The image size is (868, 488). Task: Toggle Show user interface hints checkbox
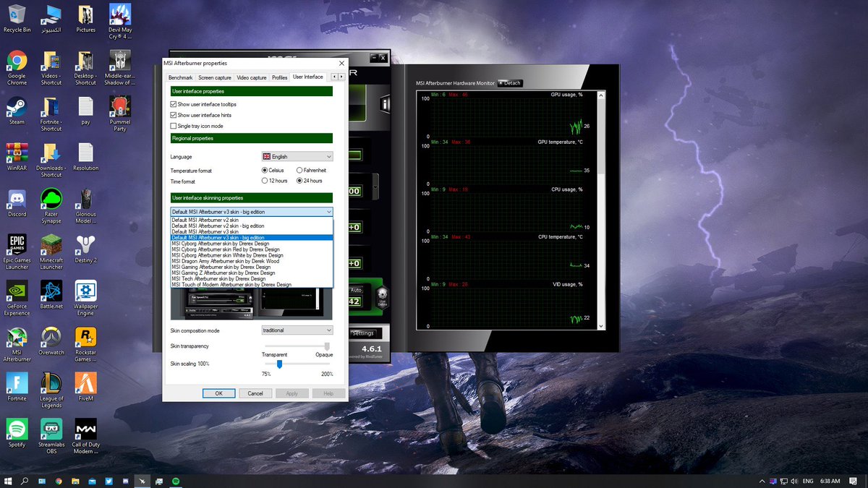tap(174, 115)
